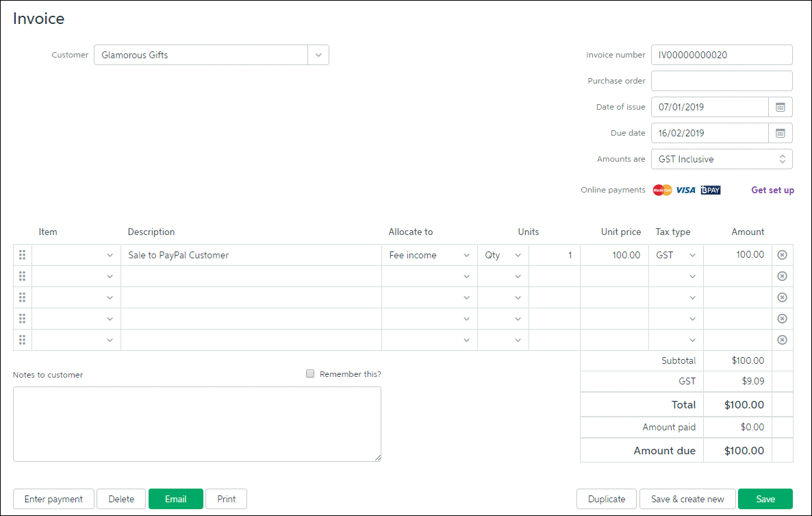Click the Mastercard online payment icon
This screenshot has height=516, width=812.
click(661, 190)
